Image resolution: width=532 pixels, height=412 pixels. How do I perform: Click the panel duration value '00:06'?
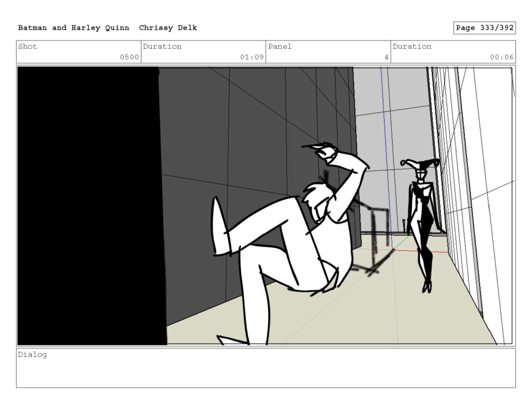(501, 57)
